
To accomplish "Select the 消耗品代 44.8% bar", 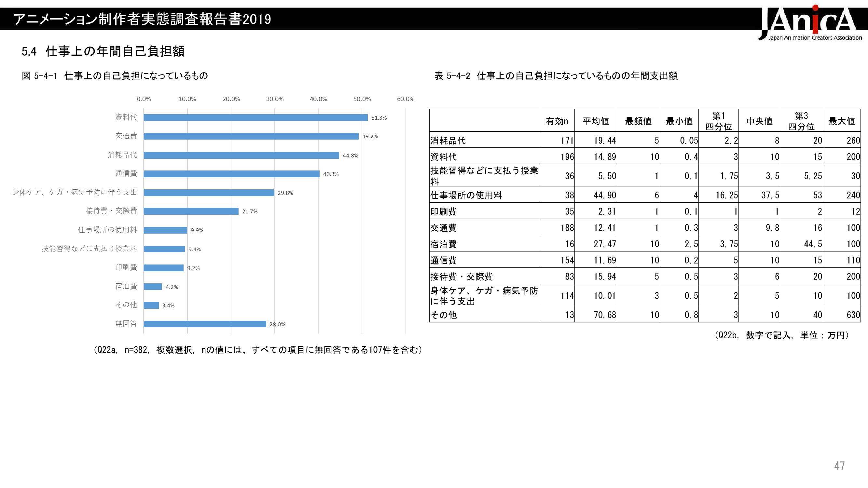I will 241,155.
